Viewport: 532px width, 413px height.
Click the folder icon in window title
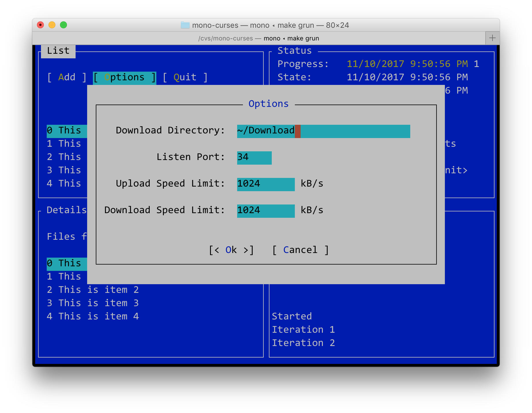pyautogui.click(x=185, y=25)
